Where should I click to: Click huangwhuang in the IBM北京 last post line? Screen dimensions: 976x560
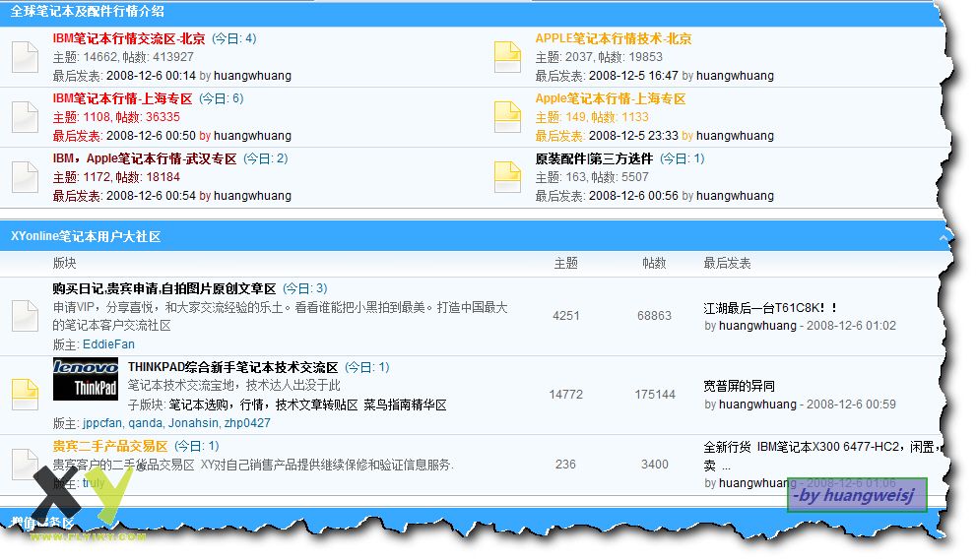[252, 76]
